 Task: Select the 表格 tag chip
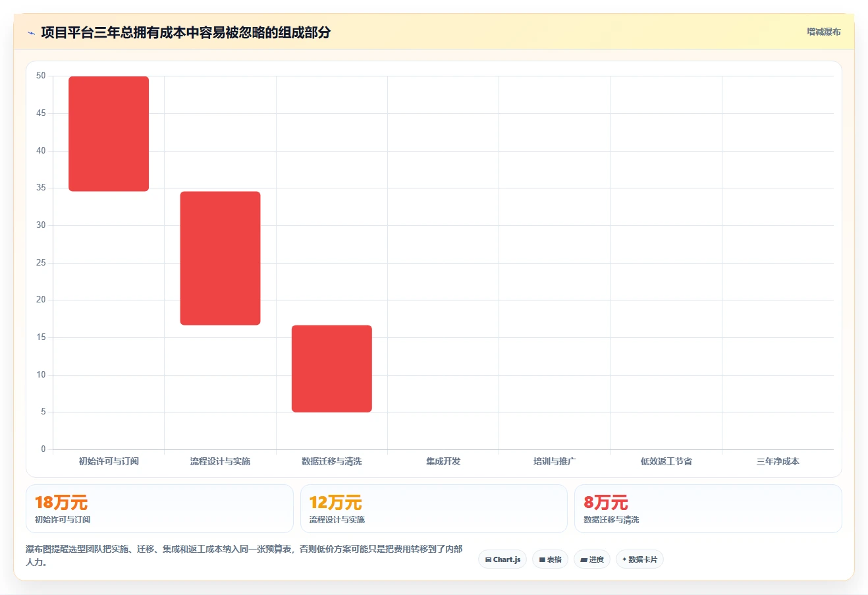point(550,559)
